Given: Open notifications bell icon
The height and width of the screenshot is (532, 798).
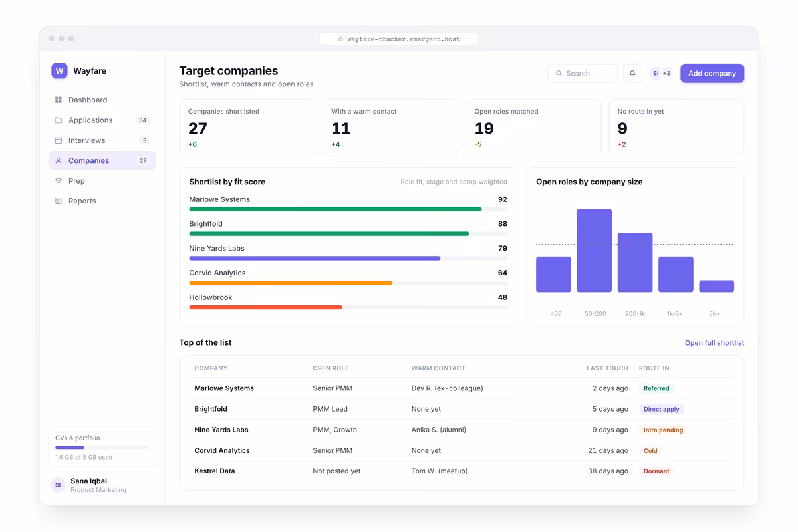Looking at the screenshot, I should coord(632,74).
